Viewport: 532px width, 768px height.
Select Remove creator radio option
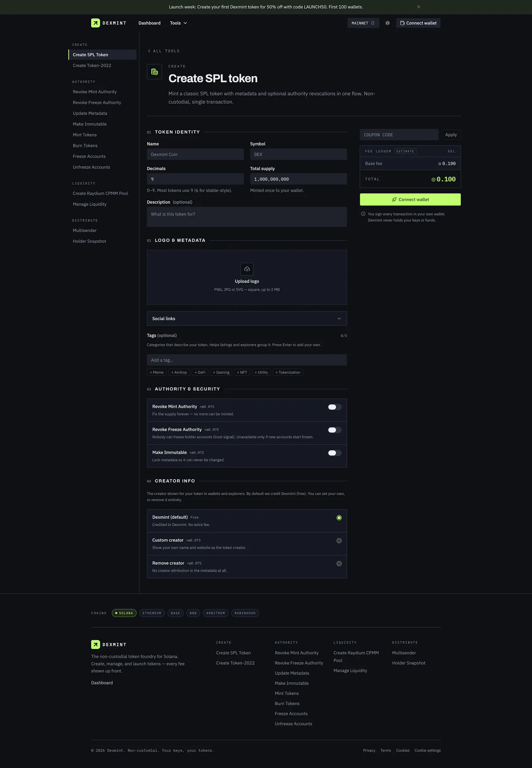[339, 564]
